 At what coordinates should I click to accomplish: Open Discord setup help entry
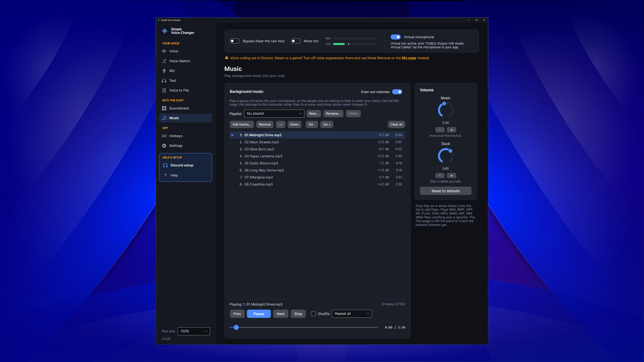pyautogui.click(x=185, y=165)
